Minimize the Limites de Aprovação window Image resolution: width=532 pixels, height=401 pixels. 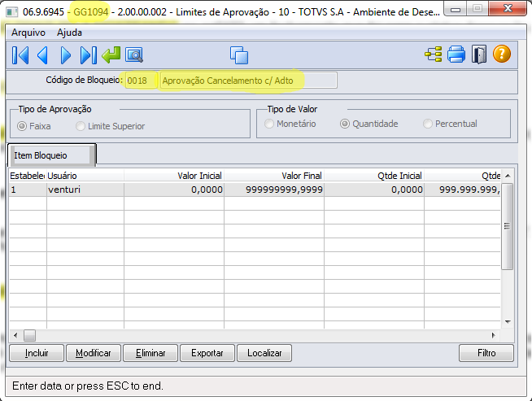tap(456, 9)
